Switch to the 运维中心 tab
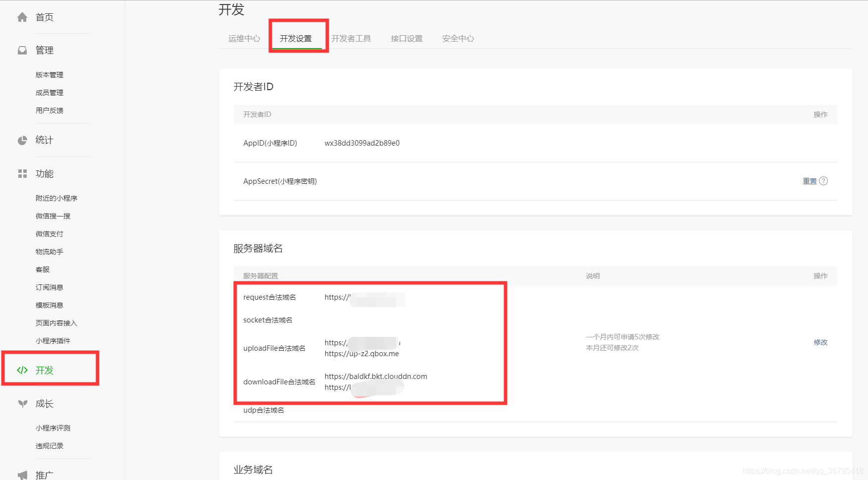Screen dimensions: 868x480 [x=244, y=38]
